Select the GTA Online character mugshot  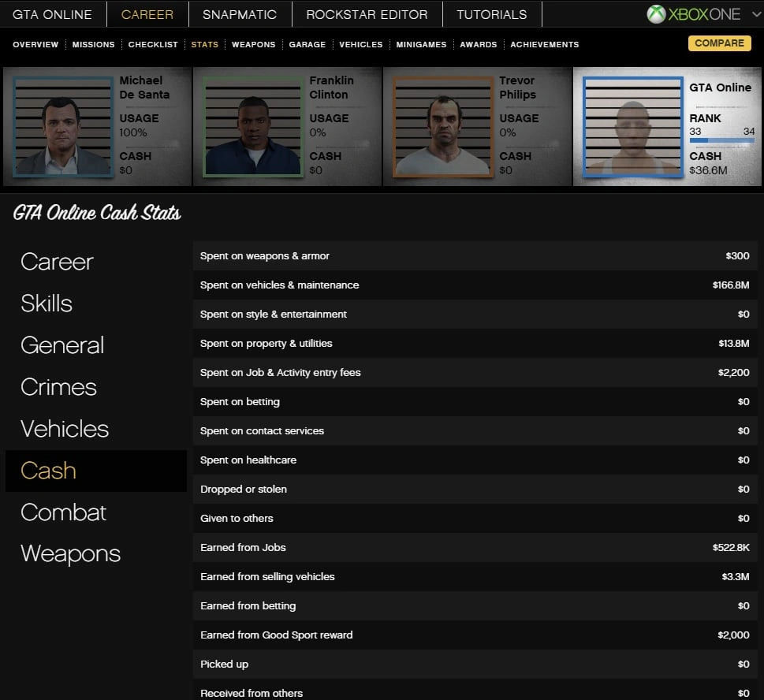633,126
